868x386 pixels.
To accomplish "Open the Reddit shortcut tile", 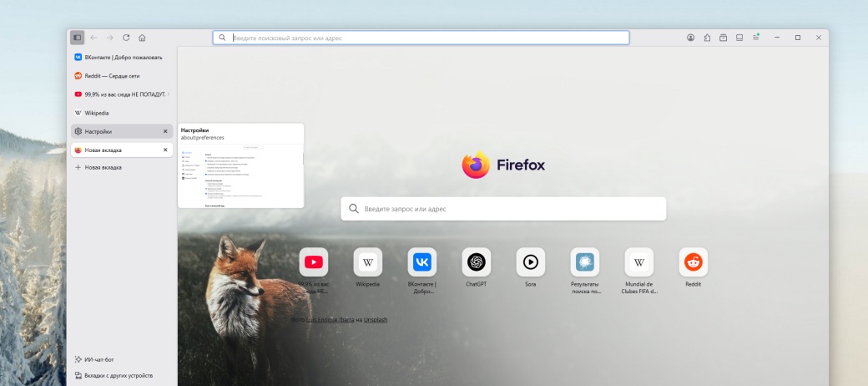I will (x=693, y=262).
